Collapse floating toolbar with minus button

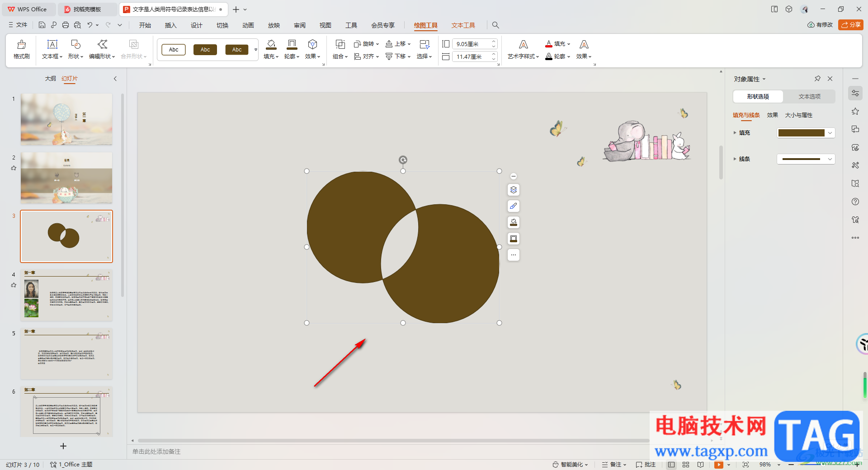coord(514,176)
